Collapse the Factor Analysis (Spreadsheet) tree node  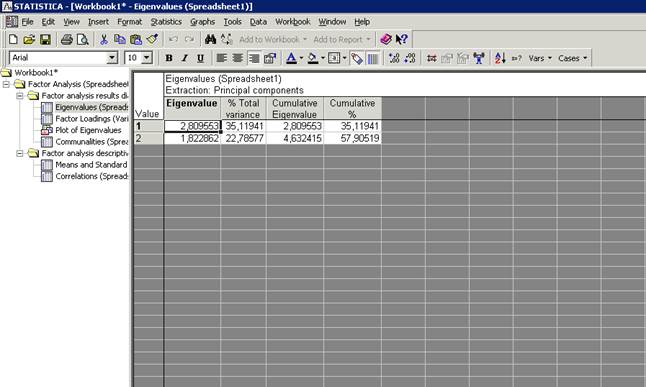pos(6,84)
